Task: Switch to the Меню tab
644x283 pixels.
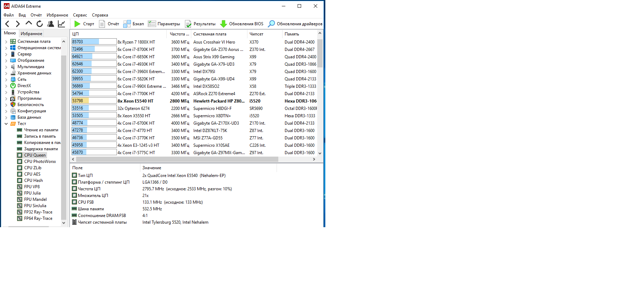Action: point(10,33)
